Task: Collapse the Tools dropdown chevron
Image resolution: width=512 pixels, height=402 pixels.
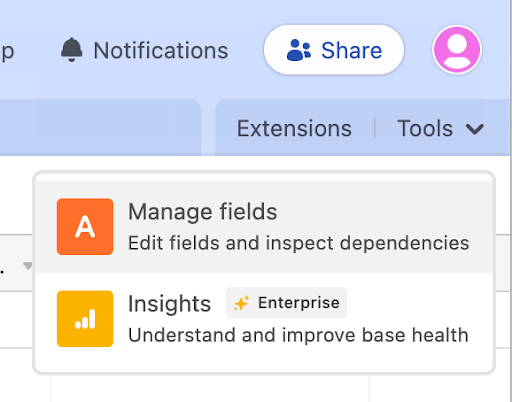Action: coord(475,129)
